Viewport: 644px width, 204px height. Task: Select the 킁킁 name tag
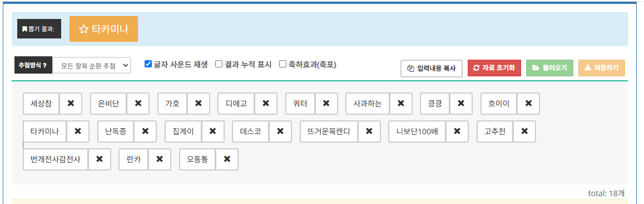click(435, 104)
